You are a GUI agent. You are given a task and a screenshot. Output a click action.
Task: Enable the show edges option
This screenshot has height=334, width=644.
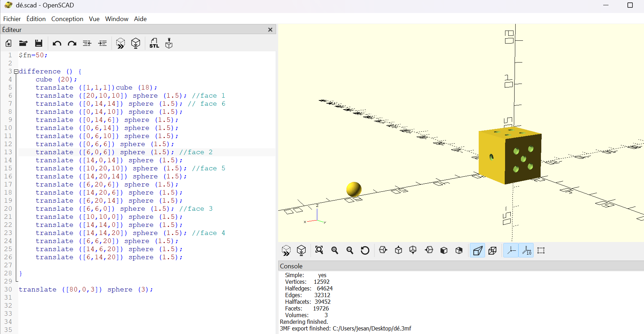point(541,250)
